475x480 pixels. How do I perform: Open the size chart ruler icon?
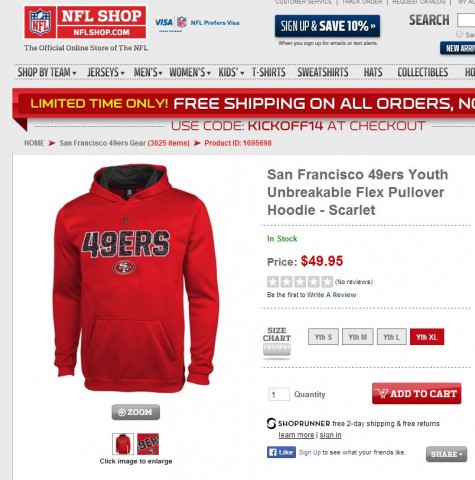coord(277,351)
